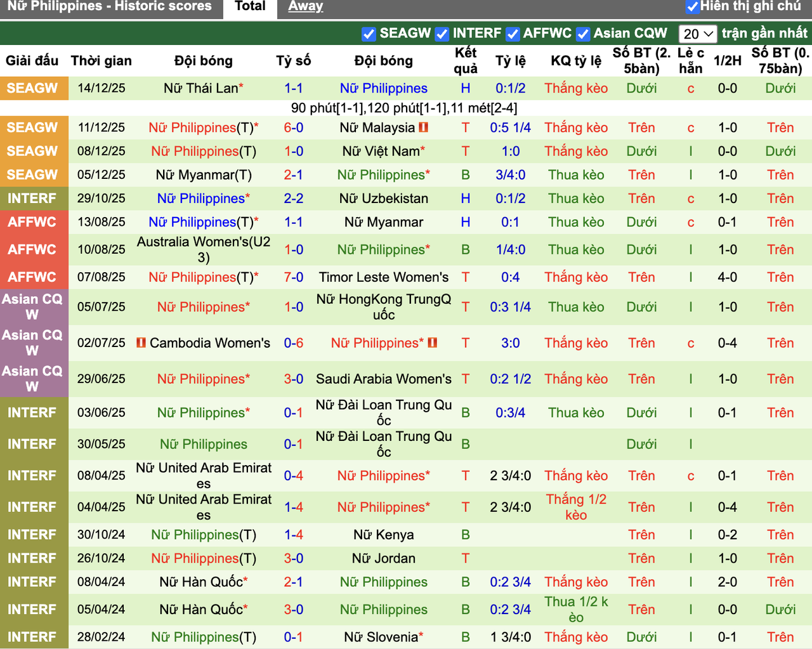Open Nữ Myanmar(T) link on 05/12/25
Screen dimensions: 812x649
pos(204,174)
